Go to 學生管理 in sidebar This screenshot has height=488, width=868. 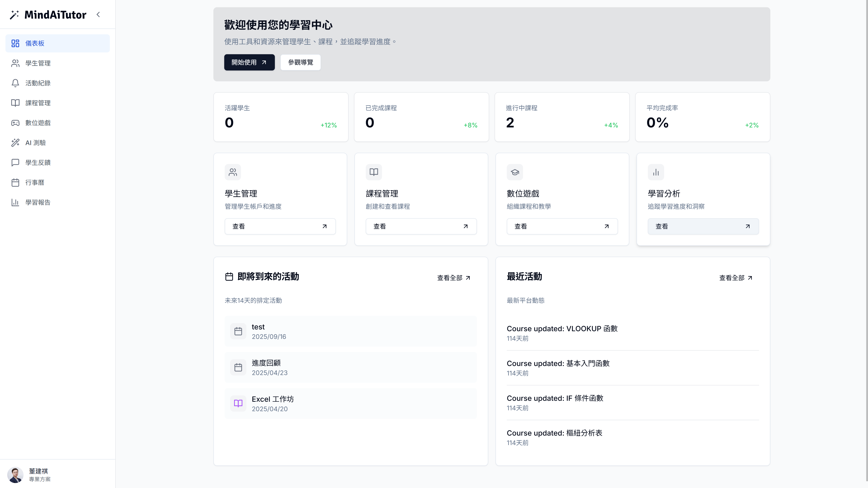[38, 63]
